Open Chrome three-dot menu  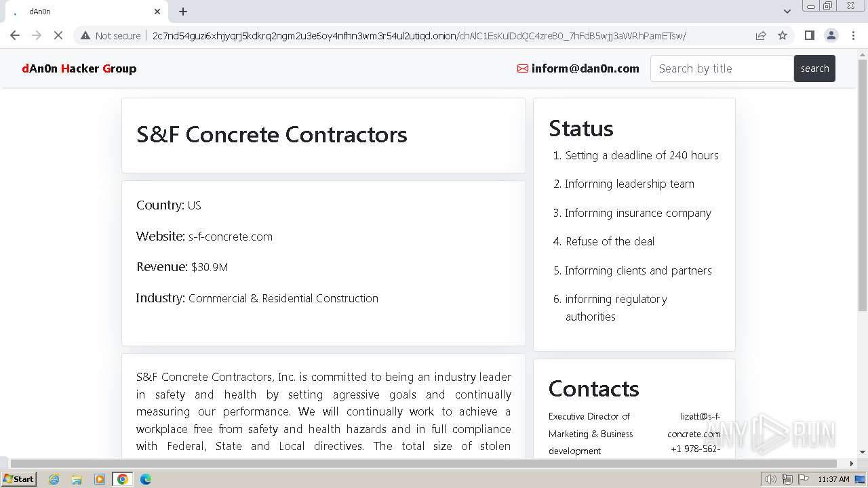pos(853,35)
